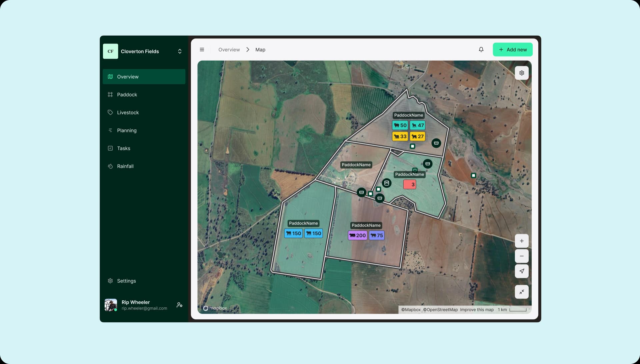Zoom in on the map
Image resolution: width=640 pixels, height=364 pixels.
(522, 241)
